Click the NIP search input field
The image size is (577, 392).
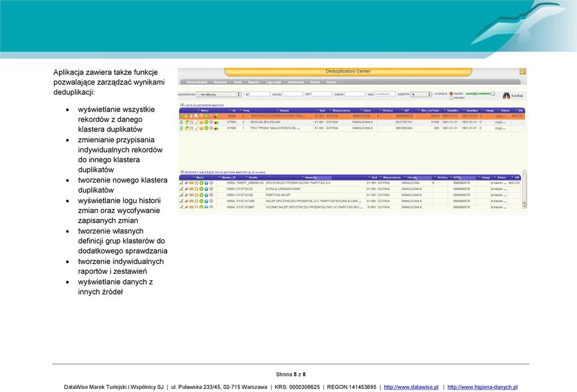322,94
